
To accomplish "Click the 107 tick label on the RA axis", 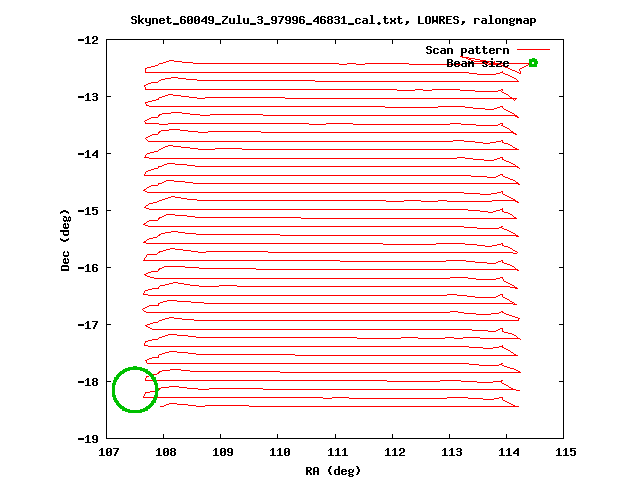I will tap(109, 452).
